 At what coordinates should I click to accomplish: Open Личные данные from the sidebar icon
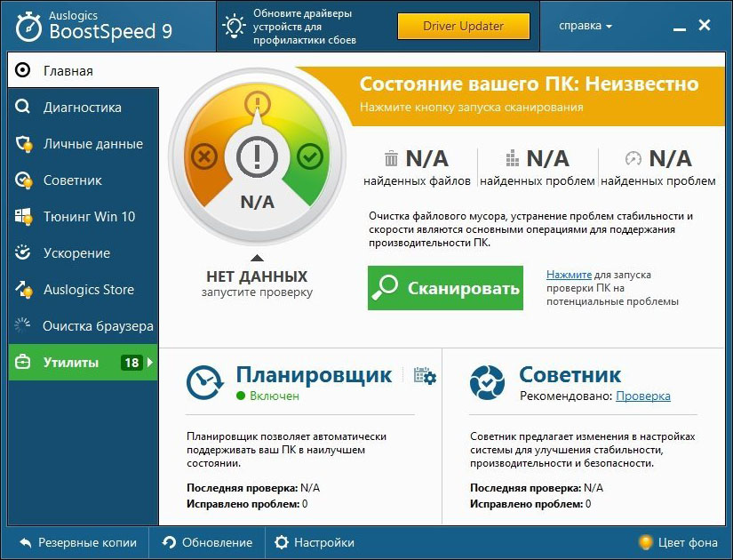[x=22, y=143]
